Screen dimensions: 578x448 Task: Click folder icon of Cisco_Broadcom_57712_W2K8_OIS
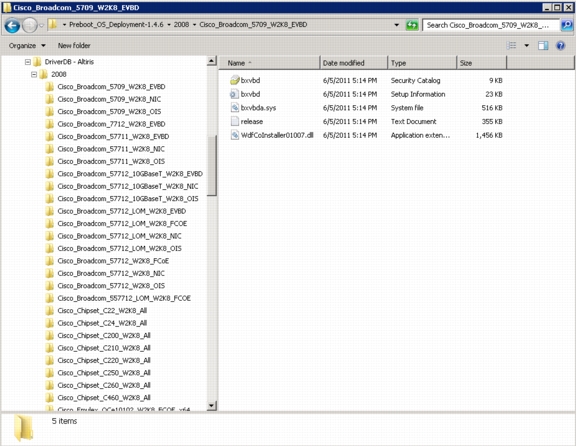[x=49, y=286]
